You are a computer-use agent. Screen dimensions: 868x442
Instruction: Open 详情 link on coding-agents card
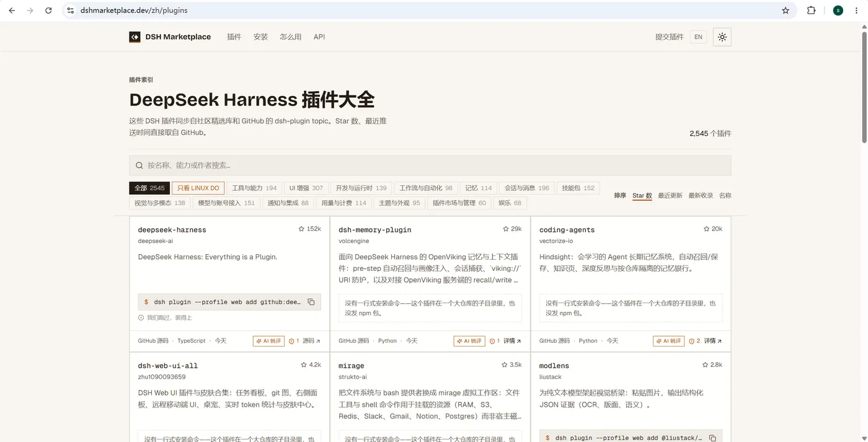click(713, 341)
